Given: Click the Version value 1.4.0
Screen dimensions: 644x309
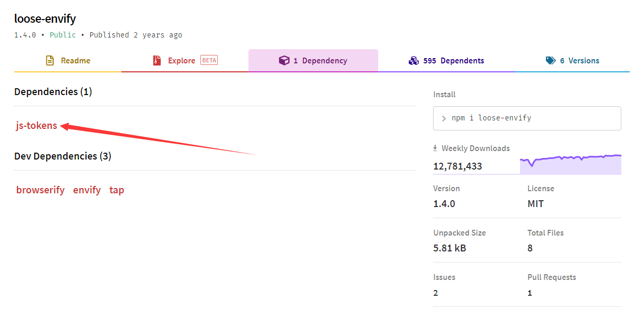Looking at the screenshot, I should (x=444, y=203).
